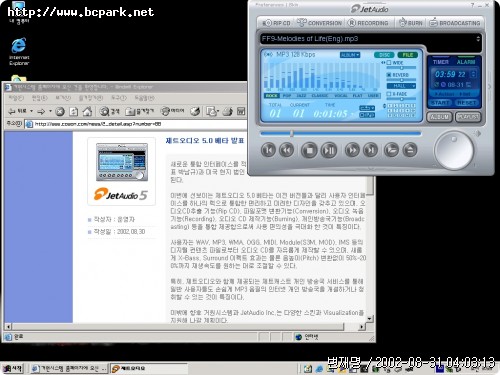Viewport: 500px width, 375px height.
Task: Open the File menu in Internet Explorer
Action: pyautogui.click(x=16, y=98)
